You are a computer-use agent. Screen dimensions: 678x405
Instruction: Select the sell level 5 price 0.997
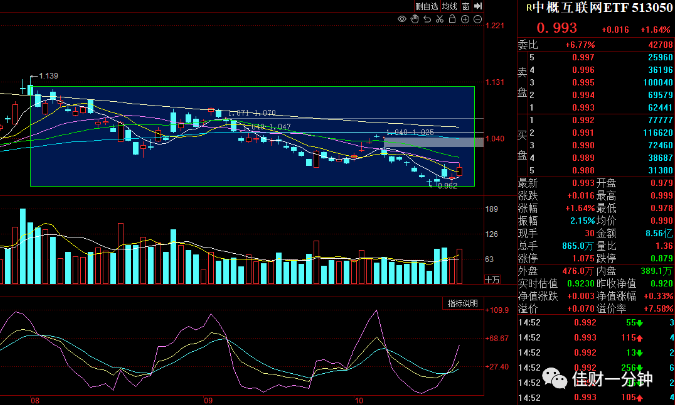point(583,57)
